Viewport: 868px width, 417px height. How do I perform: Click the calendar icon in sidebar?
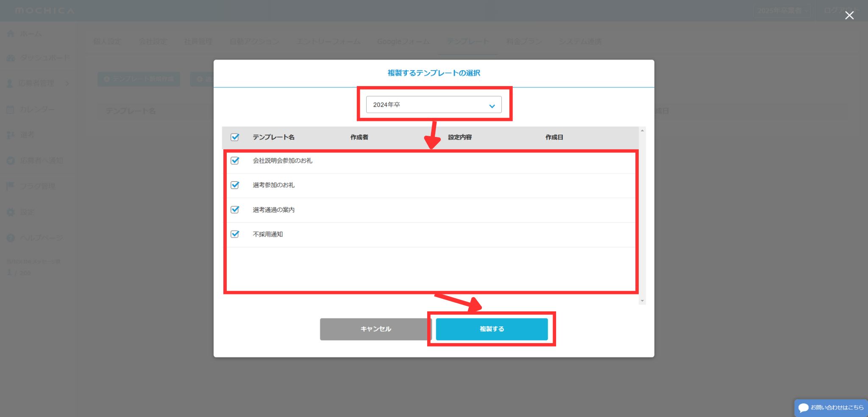click(x=11, y=109)
